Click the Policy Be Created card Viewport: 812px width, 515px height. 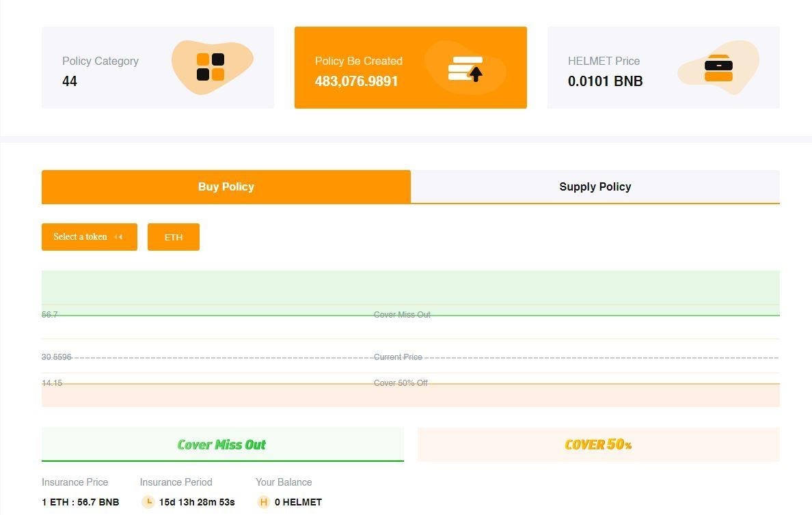(x=411, y=68)
